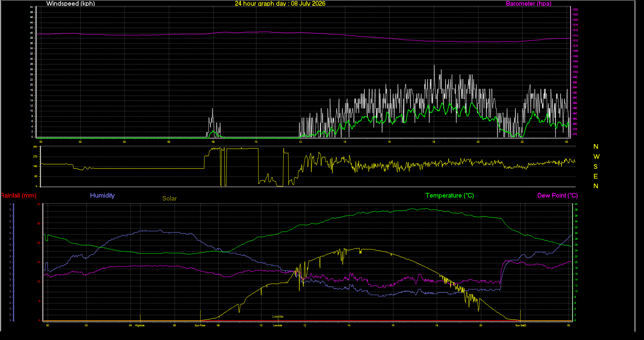Click the 270 wind direction axis value
Viewport: 644px width, 340px height.
pyautogui.click(x=35, y=156)
